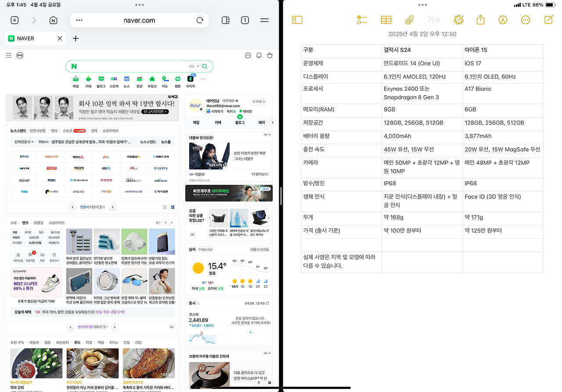Compose a new note
562x392 pixels.
coord(548,20)
